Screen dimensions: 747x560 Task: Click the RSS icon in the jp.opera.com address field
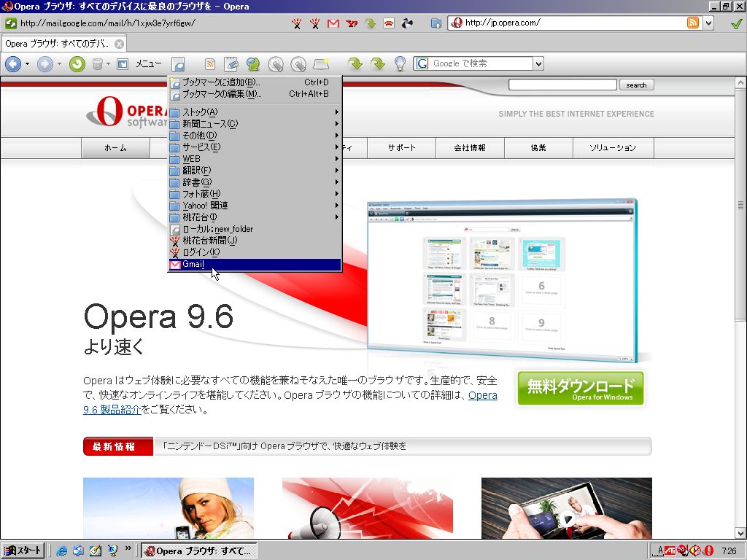693,23
